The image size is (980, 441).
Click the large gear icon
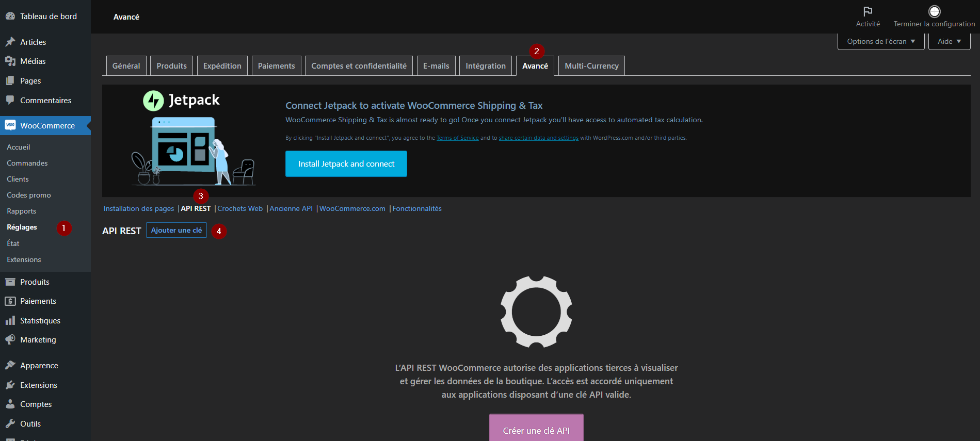coord(536,312)
